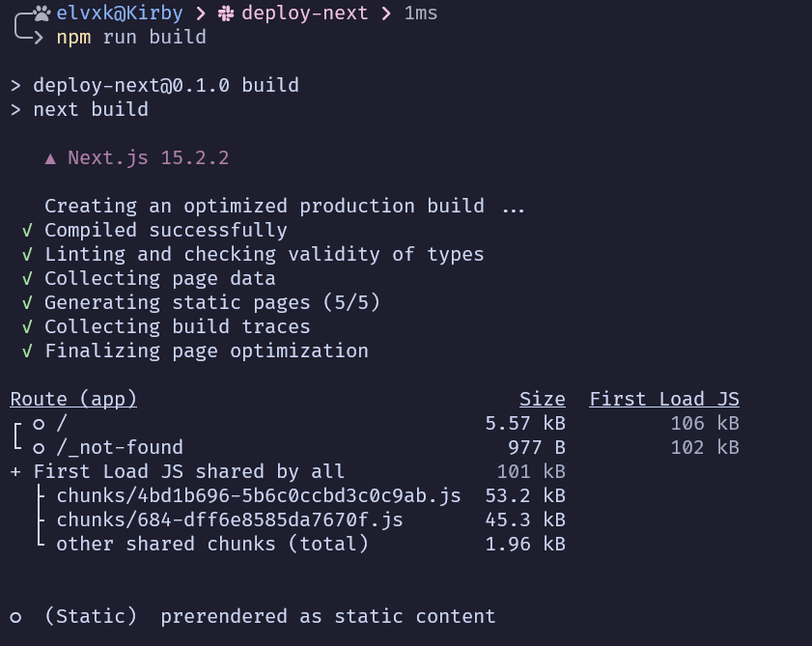Click the npm run build command text

coord(131,38)
